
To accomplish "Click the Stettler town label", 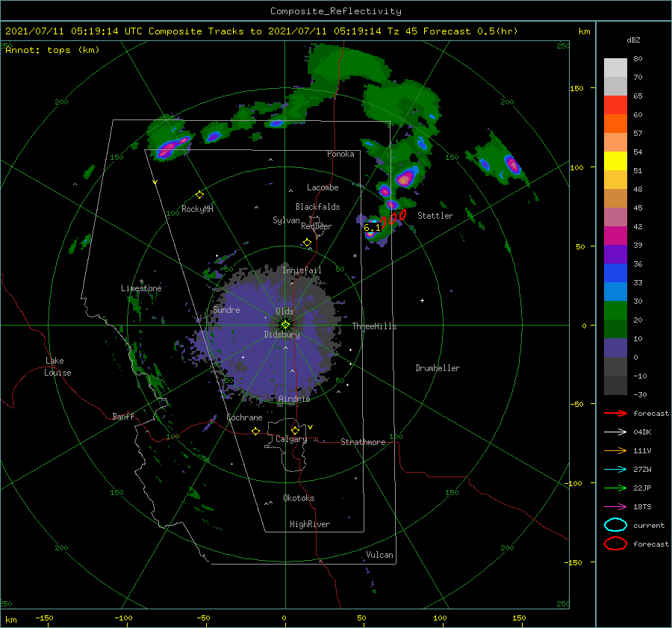I will [435, 216].
